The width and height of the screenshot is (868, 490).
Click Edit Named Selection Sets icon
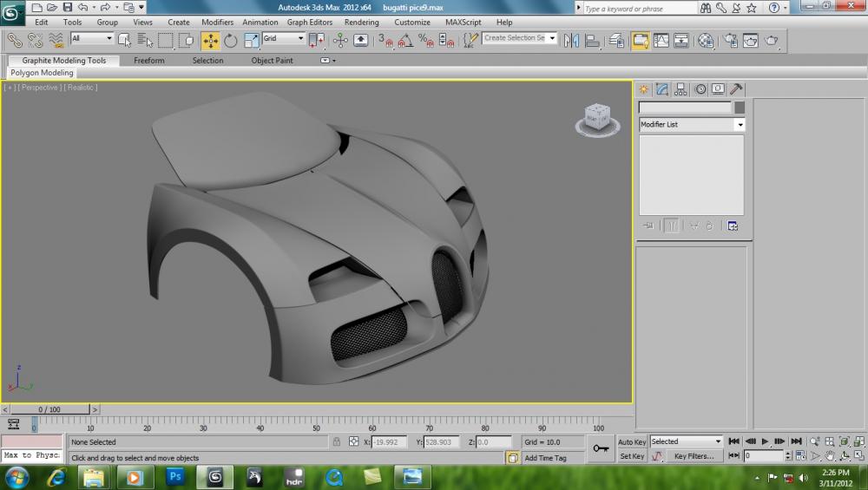[470, 41]
